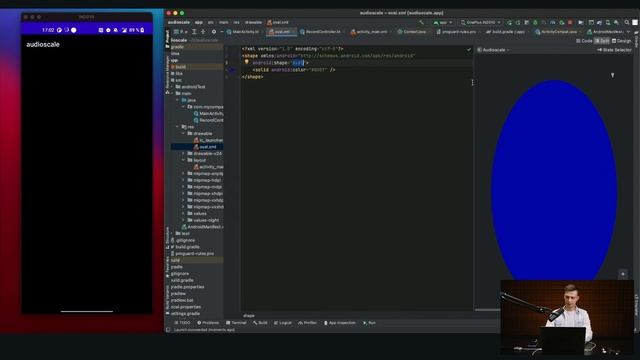Open the Audioscale theme dropdown in preview
This screenshot has width=640, height=360.
(x=493, y=50)
